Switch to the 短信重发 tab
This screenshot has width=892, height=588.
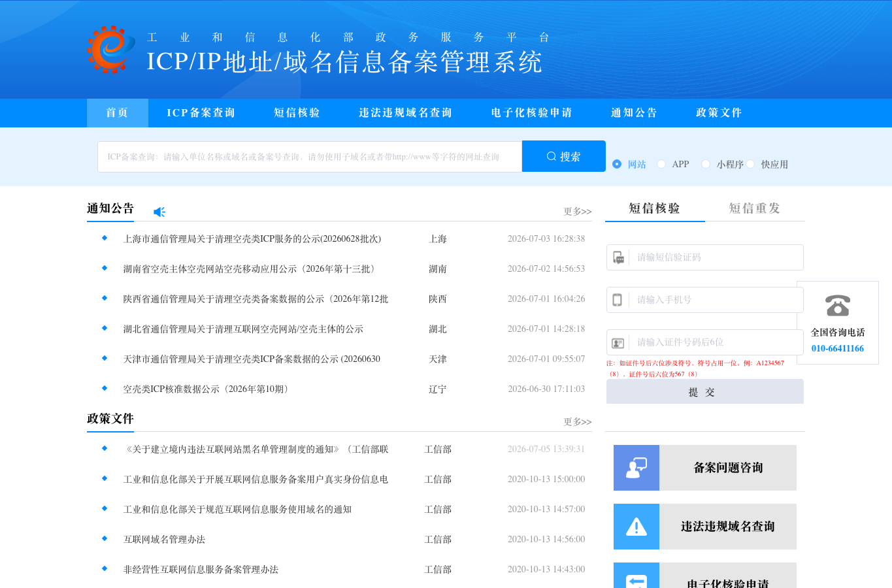(x=755, y=208)
